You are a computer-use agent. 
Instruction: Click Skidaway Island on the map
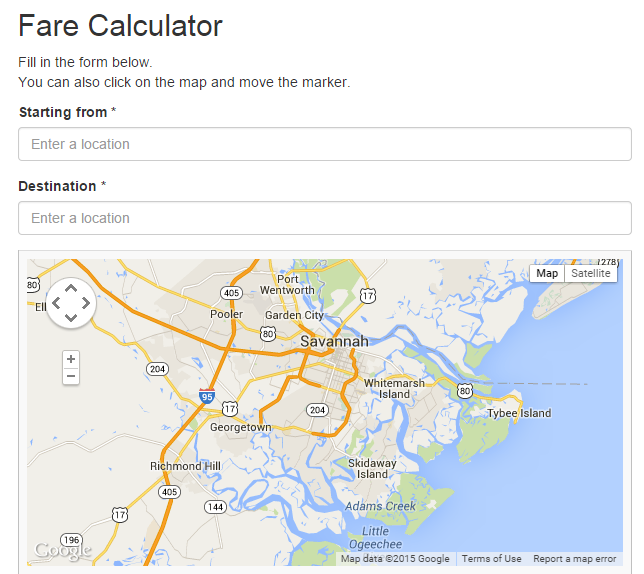pos(372,468)
